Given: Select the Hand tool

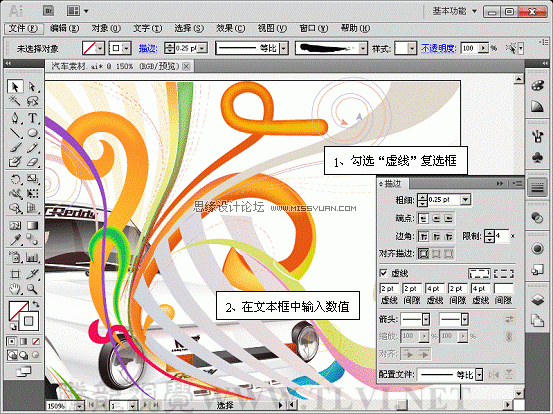Looking at the screenshot, I should (x=15, y=289).
